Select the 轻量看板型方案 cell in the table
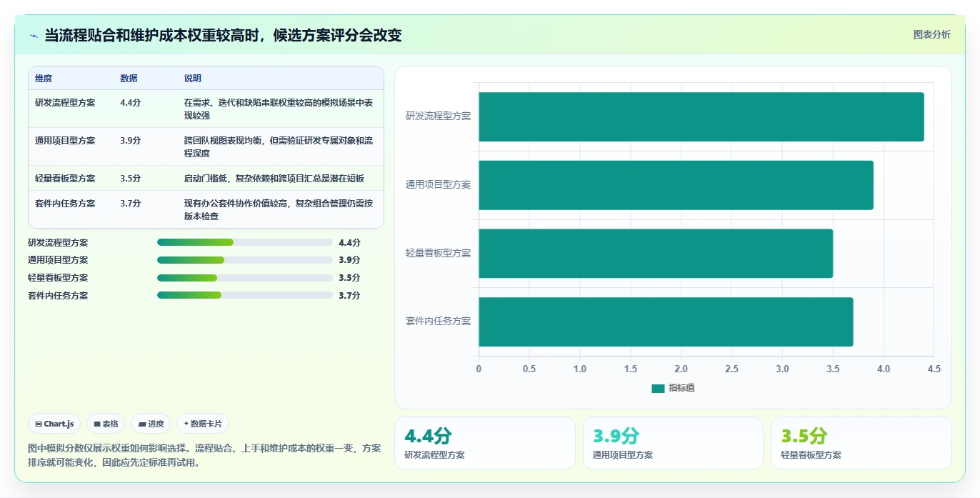The height and width of the screenshot is (498, 980). coord(65,179)
